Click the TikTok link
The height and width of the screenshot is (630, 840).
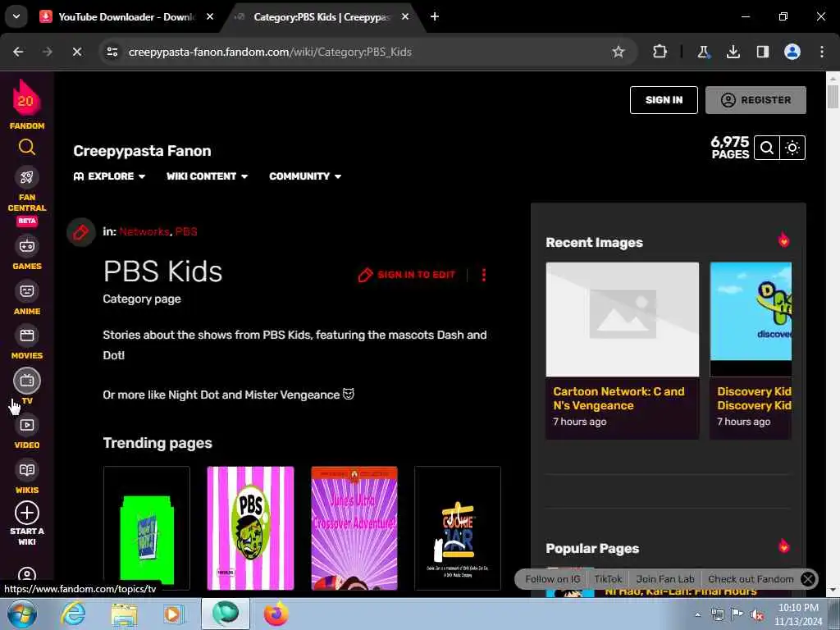[608, 578]
